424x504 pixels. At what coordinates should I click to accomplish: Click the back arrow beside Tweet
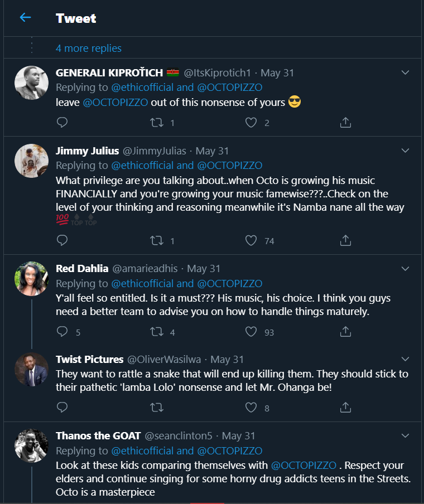25,18
